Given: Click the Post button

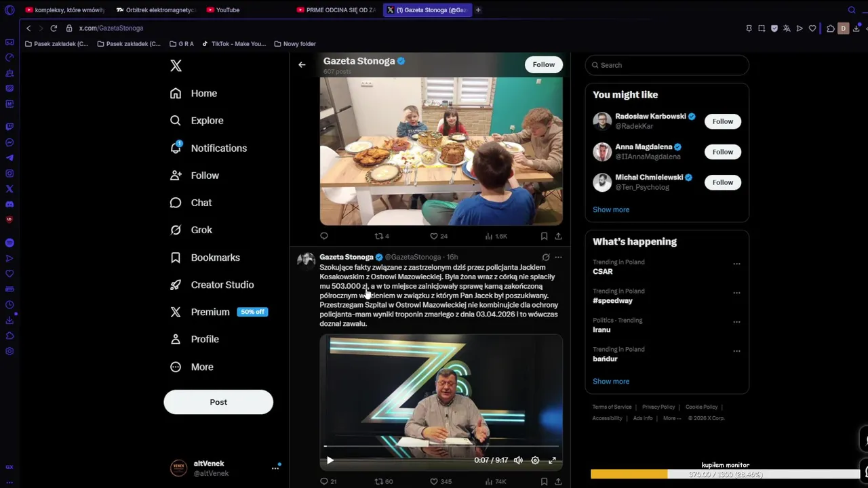Looking at the screenshot, I should [x=218, y=402].
